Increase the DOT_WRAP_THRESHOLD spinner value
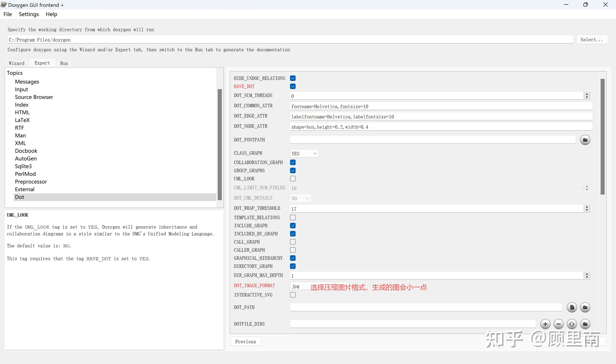Screen dimensions: 616x364 [x=587, y=207]
